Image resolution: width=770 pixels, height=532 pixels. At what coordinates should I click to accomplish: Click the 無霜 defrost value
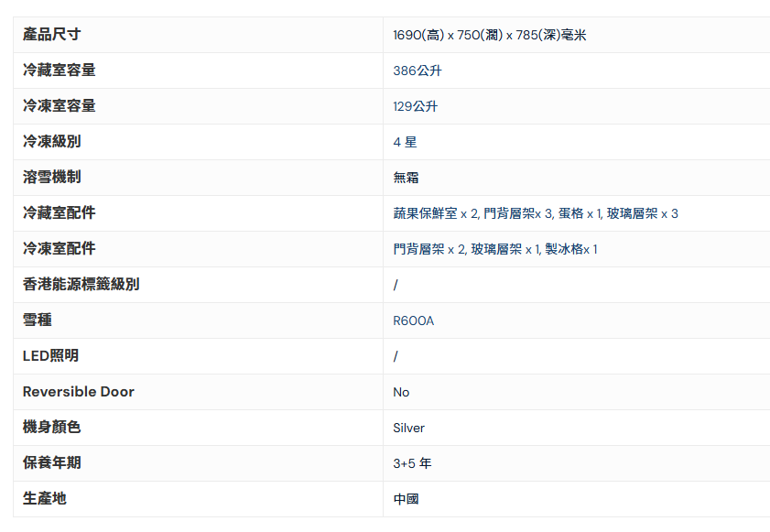[x=407, y=178]
